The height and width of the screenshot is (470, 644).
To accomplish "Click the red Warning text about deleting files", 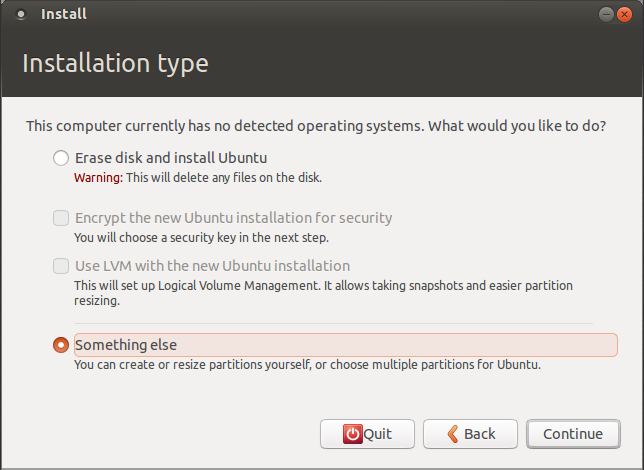I will pos(98,178).
